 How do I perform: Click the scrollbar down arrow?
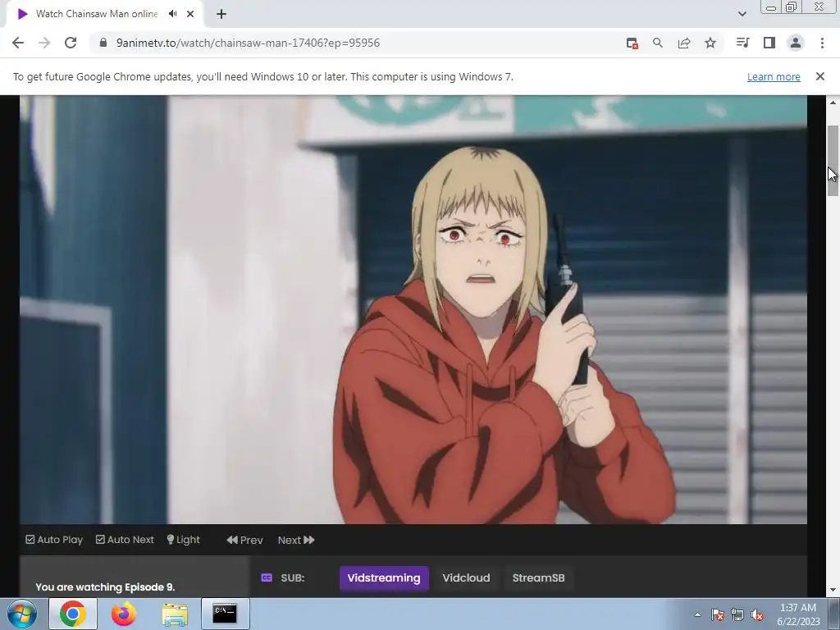pos(833,591)
